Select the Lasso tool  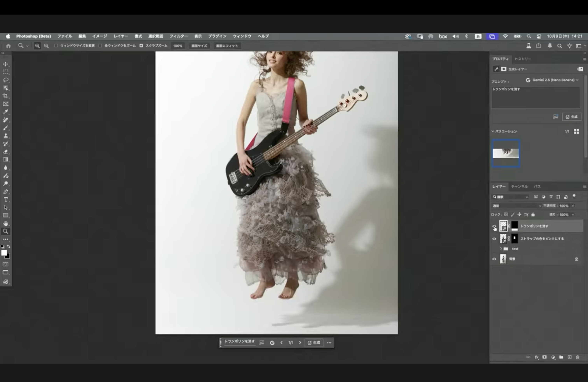(5, 80)
